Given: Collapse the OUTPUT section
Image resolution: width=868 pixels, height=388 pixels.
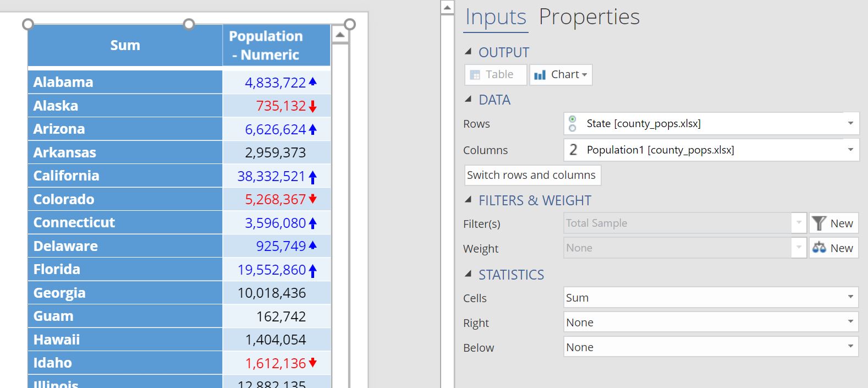Looking at the screenshot, I should [468, 52].
